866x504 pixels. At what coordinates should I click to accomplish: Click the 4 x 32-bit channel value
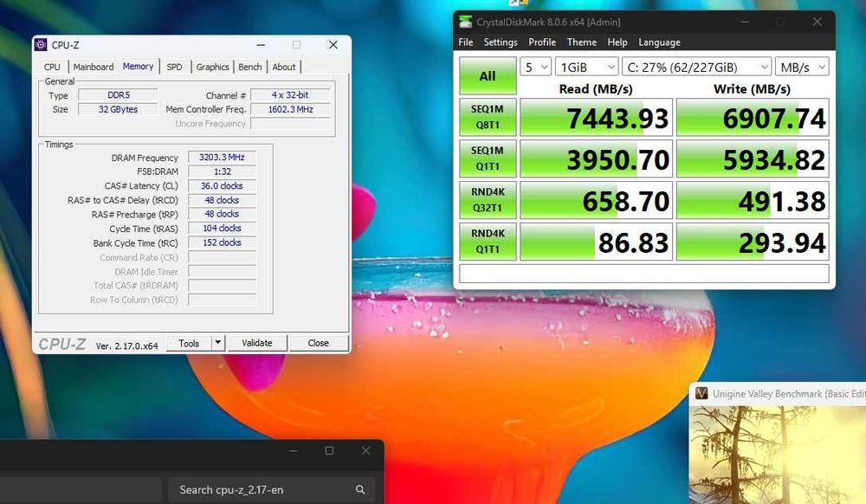coord(290,95)
